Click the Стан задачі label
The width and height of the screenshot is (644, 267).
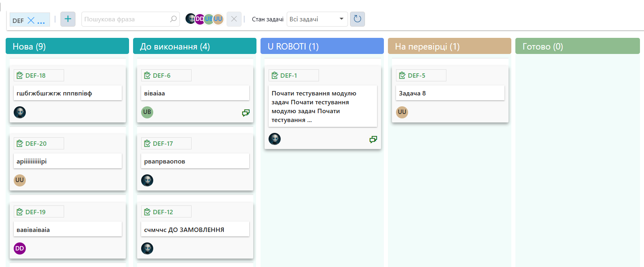coord(268,19)
